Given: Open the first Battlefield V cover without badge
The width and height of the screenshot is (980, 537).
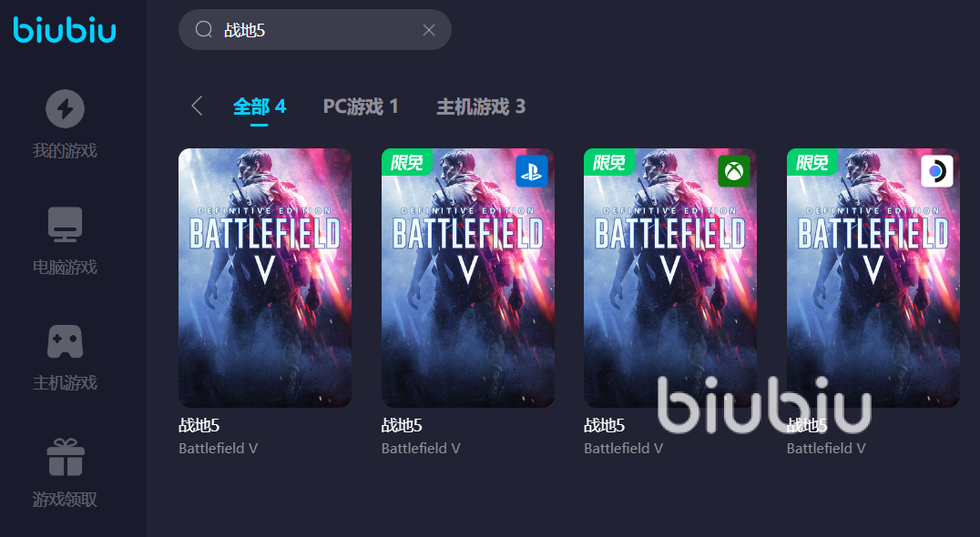Looking at the screenshot, I should (x=265, y=278).
